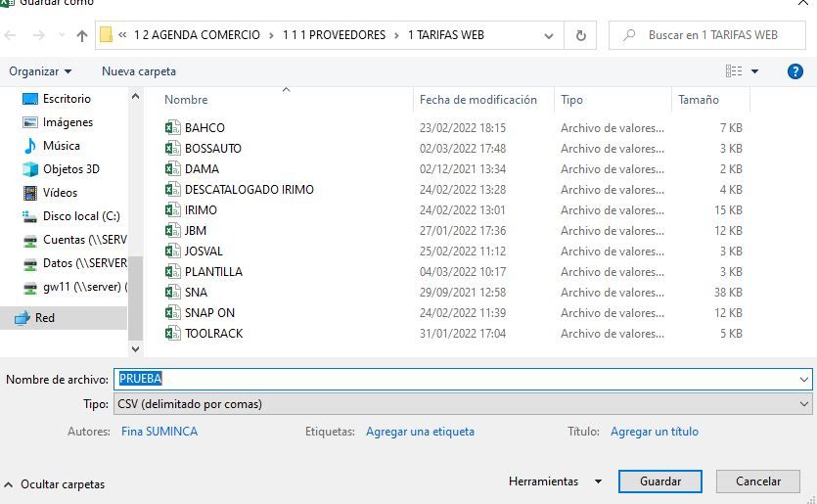Select the DAMA file icon
This screenshot has width=817, height=504.
pyautogui.click(x=172, y=169)
